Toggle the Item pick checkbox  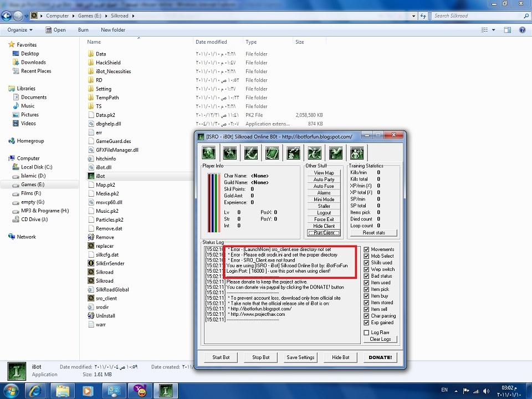[x=366, y=289]
